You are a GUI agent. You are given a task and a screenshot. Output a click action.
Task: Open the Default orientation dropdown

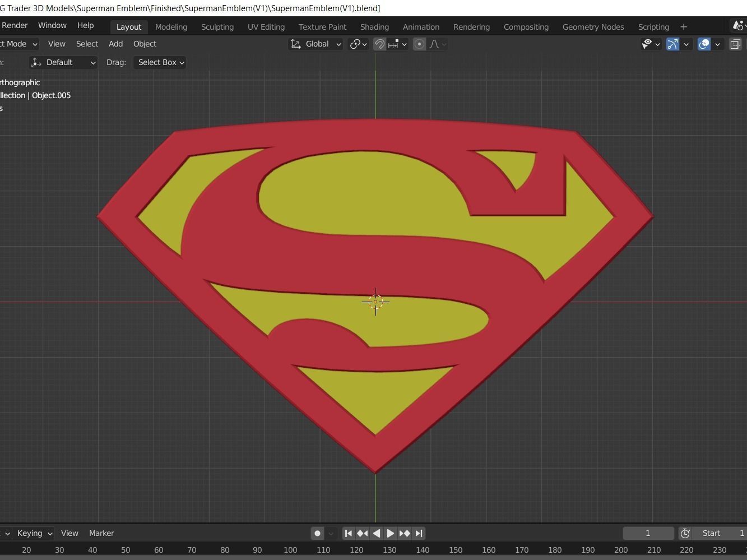coord(63,62)
